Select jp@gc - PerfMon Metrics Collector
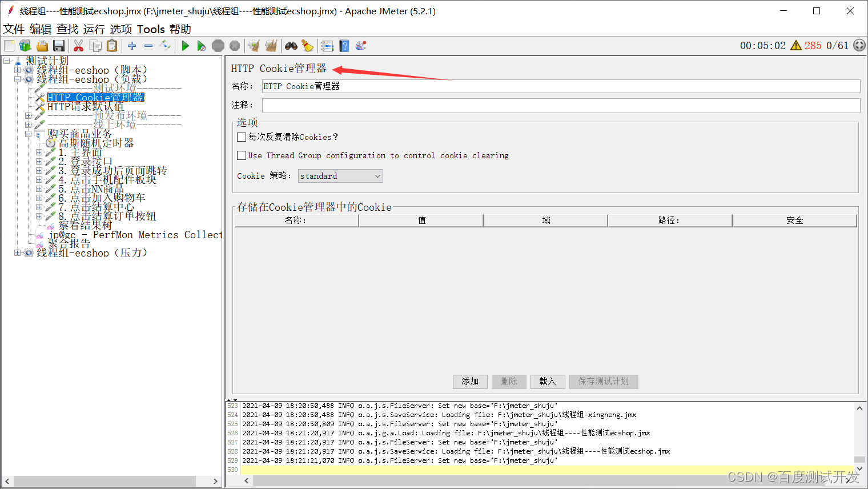The width and height of the screenshot is (868, 489). [135, 235]
